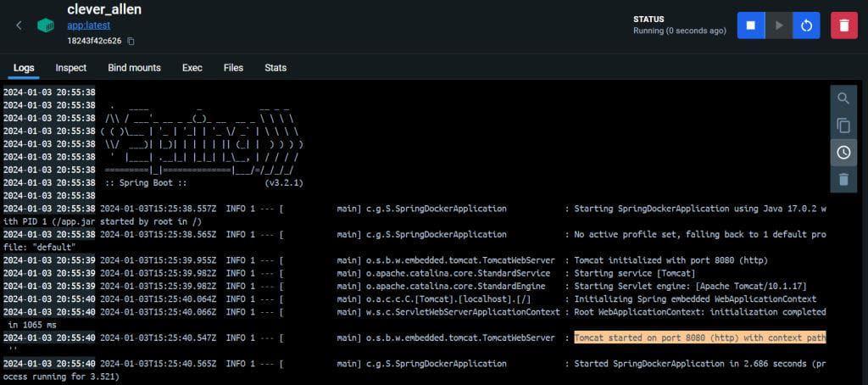868x385 pixels.
Task: Copy the container ID 18243f42c626
Action: pyautogui.click(x=131, y=41)
